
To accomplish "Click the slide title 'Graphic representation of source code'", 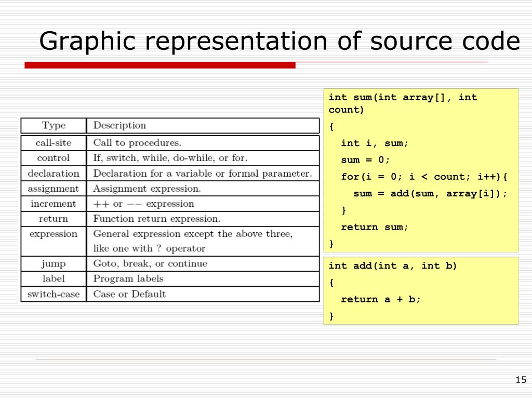I will 280,42.
